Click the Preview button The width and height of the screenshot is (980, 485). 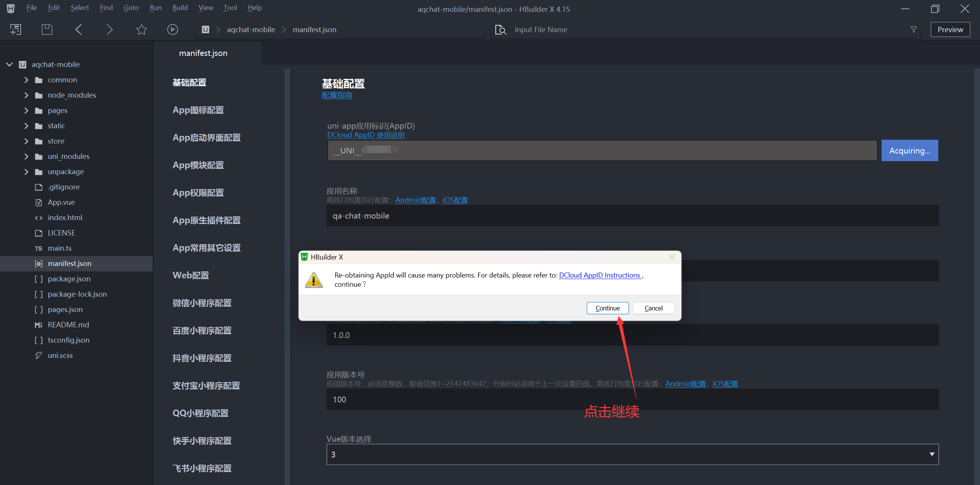click(950, 29)
